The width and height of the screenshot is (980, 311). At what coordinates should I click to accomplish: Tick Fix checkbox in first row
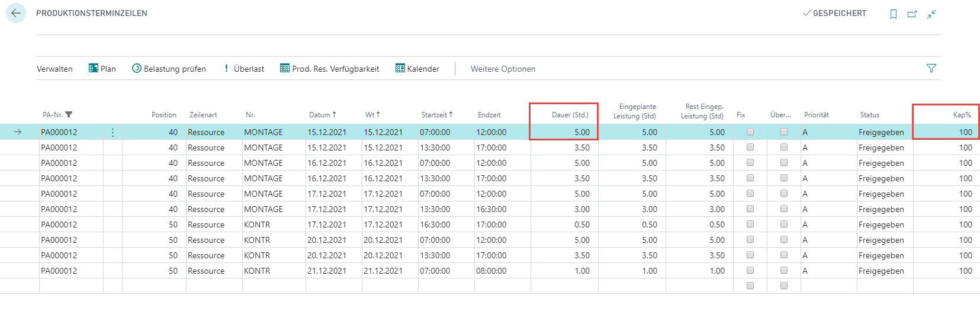click(x=750, y=132)
